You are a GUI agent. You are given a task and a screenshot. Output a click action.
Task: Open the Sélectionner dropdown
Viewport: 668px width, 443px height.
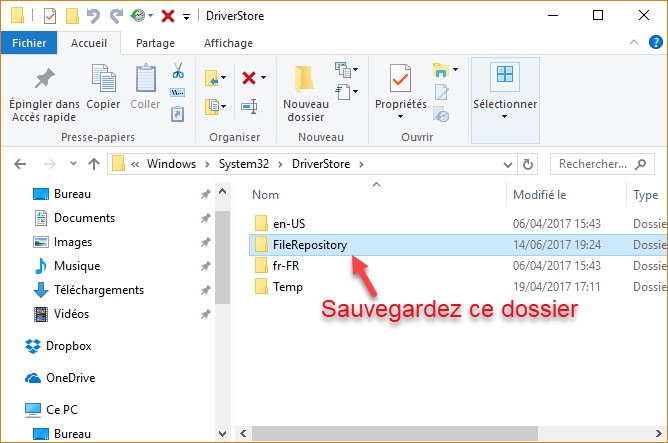(504, 91)
